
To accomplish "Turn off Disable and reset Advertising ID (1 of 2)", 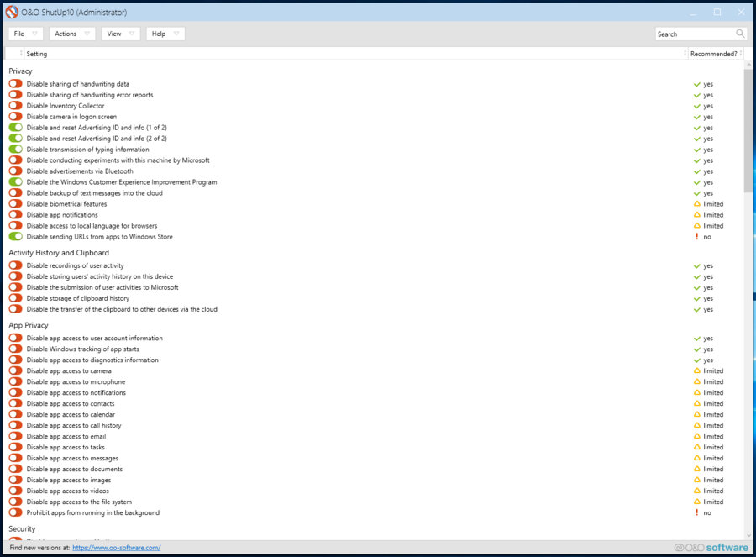I will point(15,128).
